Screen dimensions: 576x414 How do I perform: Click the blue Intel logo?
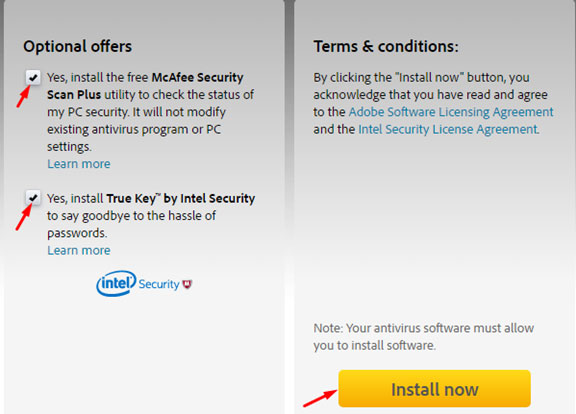[116, 283]
